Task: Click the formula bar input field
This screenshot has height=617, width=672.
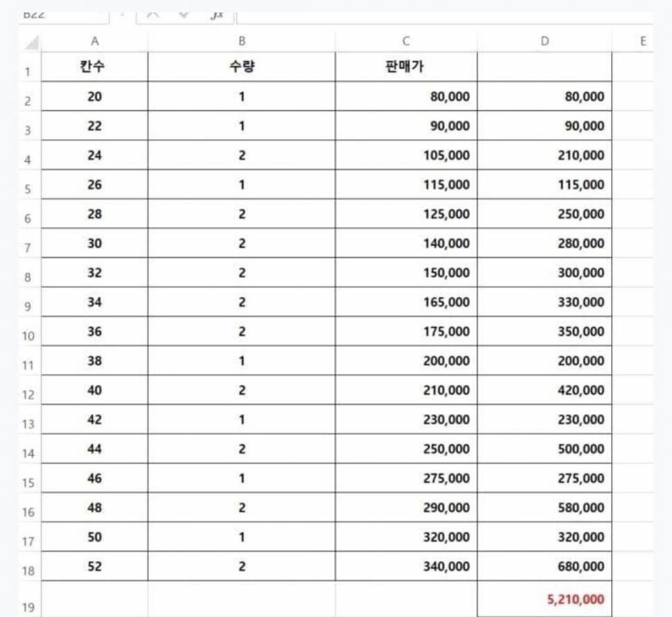Action: tap(445, 17)
